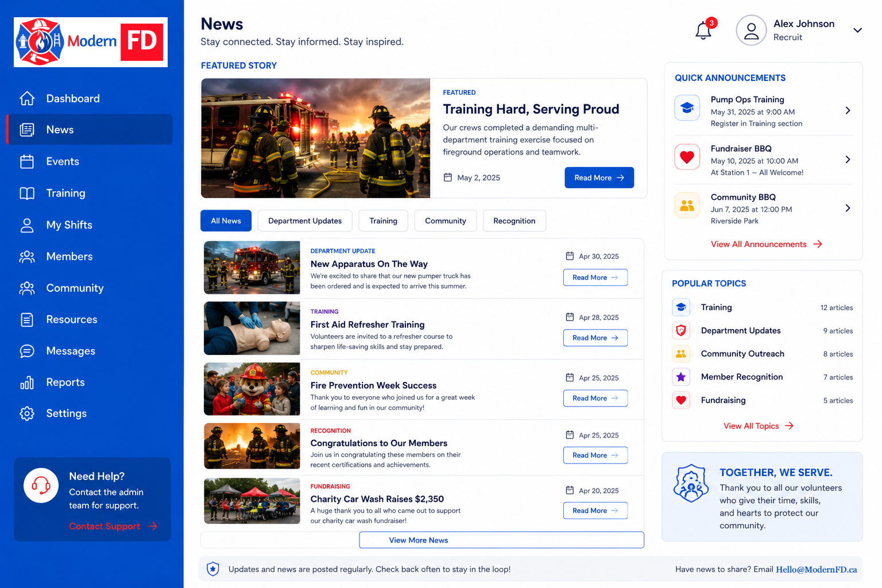
Task: Click the Community Outreach topic label
Action: [742, 354]
